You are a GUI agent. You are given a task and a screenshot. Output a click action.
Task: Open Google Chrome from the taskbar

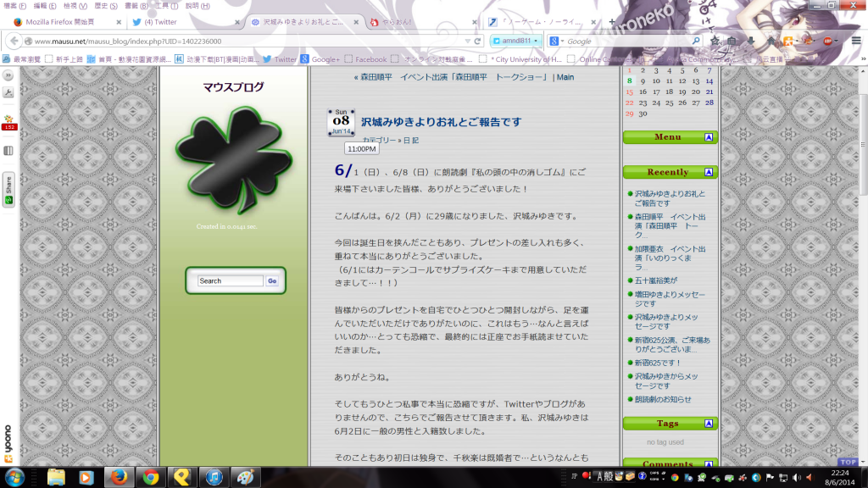click(x=150, y=477)
